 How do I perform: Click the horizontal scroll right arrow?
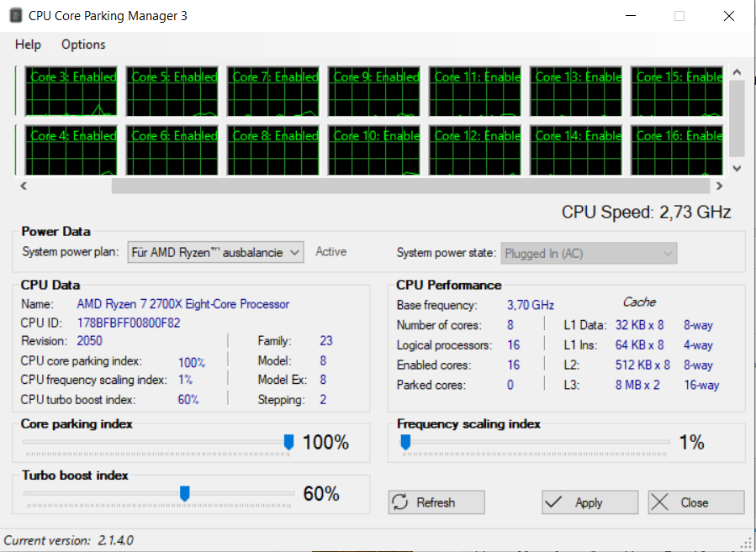[x=719, y=186]
